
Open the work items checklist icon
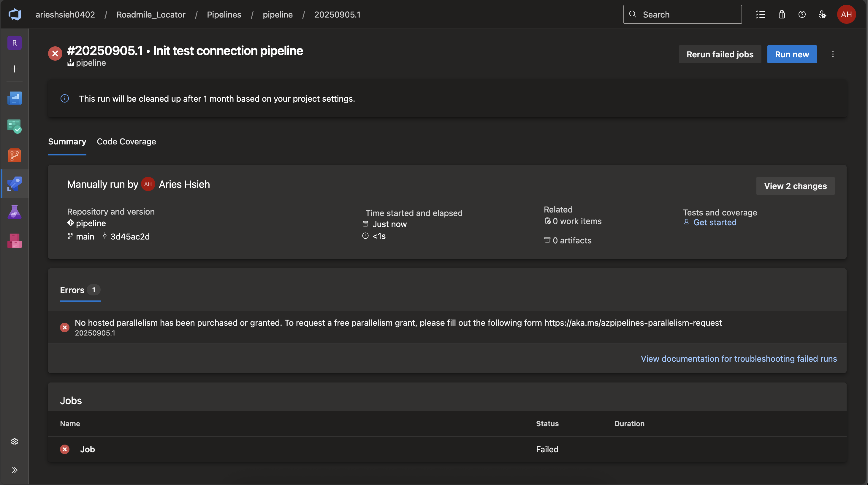point(761,15)
